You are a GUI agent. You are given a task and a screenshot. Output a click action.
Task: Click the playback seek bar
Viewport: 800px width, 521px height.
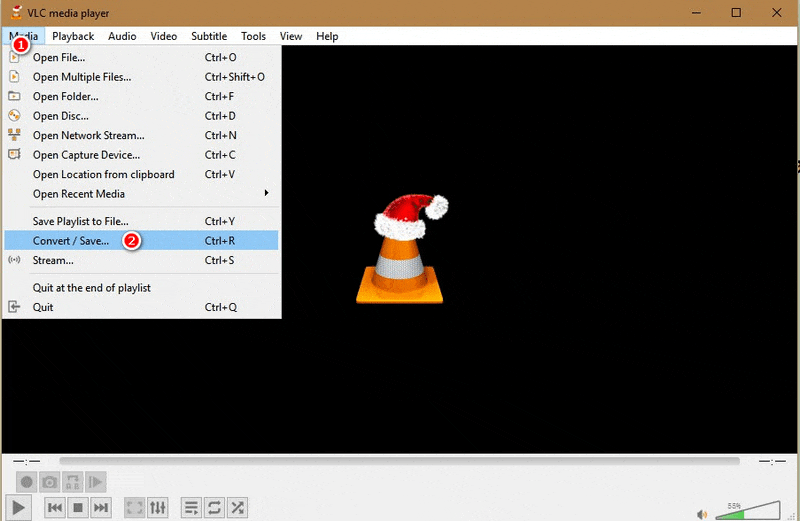(400, 462)
